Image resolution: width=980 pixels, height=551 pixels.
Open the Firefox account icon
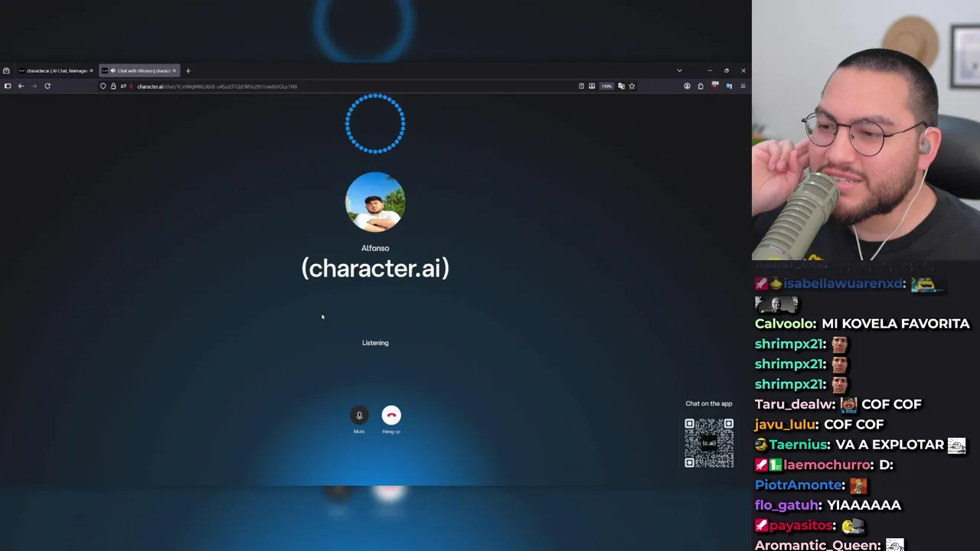[x=687, y=86]
